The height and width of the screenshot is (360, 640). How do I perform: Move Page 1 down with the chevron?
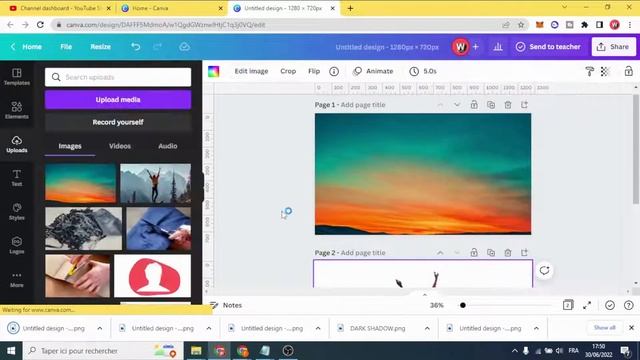(x=457, y=105)
